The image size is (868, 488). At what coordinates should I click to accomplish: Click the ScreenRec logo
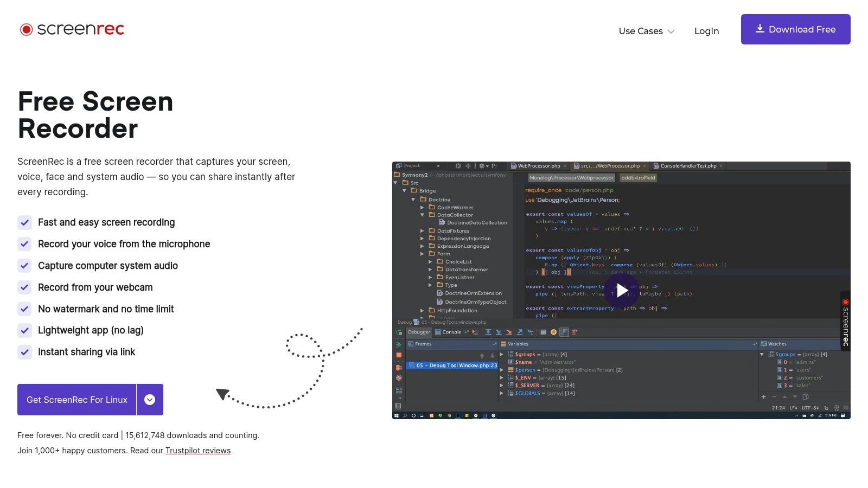coord(72,29)
